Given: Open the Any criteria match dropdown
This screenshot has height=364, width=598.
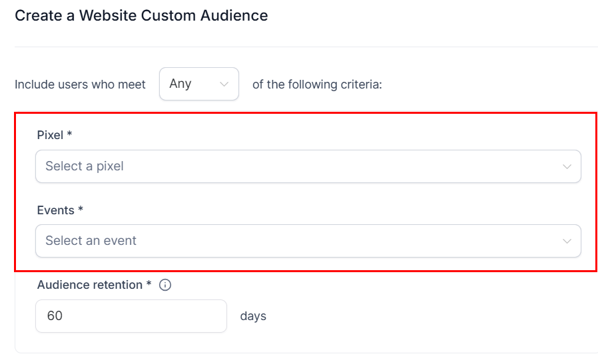Looking at the screenshot, I should tap(199, 84).
